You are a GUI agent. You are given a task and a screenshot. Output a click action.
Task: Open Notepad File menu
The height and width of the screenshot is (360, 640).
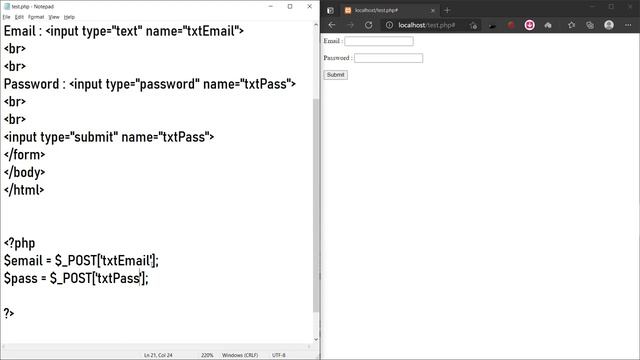coord(7,17)
